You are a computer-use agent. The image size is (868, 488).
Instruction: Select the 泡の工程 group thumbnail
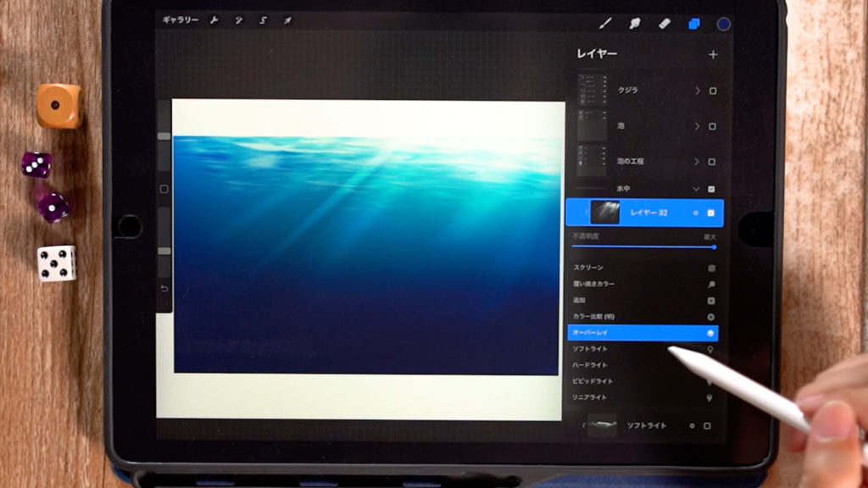coord(592,160)
